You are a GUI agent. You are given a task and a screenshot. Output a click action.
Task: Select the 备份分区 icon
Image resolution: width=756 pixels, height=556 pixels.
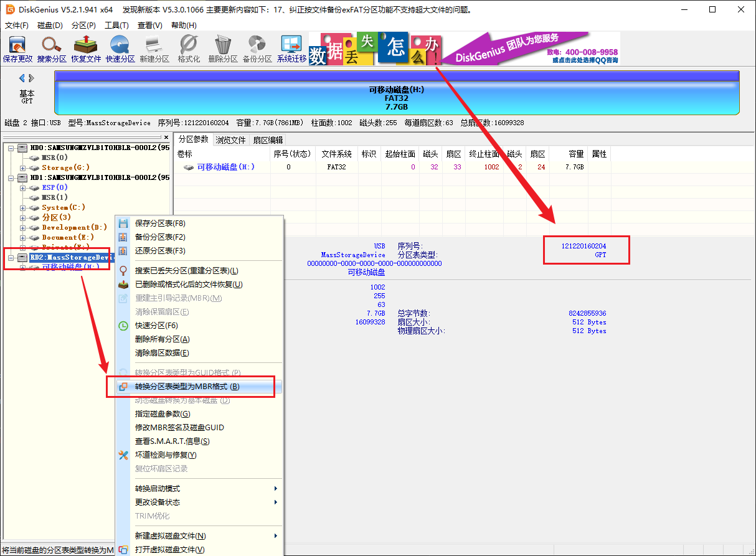coord(257,48)
